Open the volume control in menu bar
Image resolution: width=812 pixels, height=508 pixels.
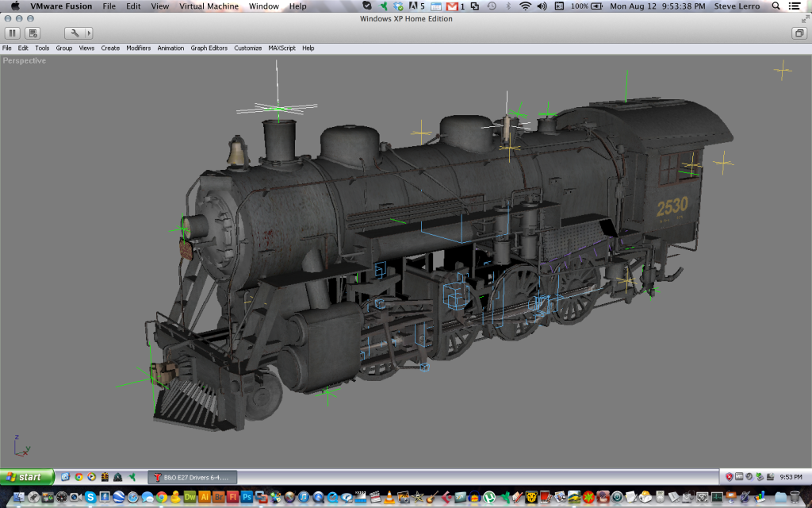tap(542, 6)
